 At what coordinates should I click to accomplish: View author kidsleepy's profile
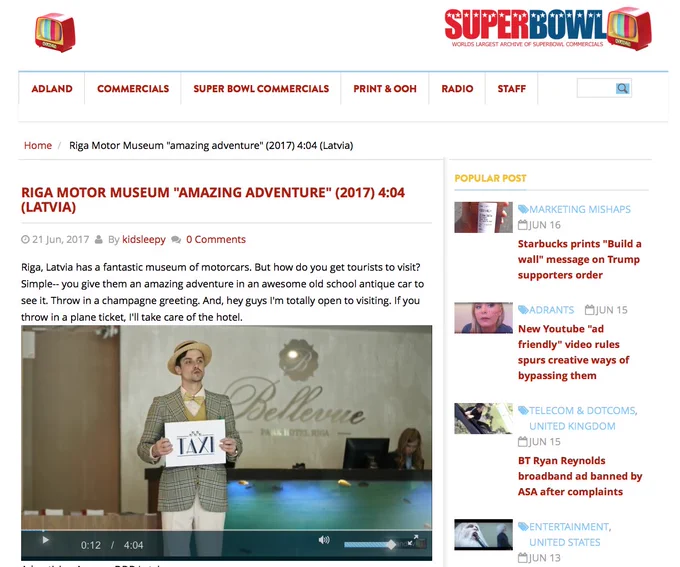[144, 239]
